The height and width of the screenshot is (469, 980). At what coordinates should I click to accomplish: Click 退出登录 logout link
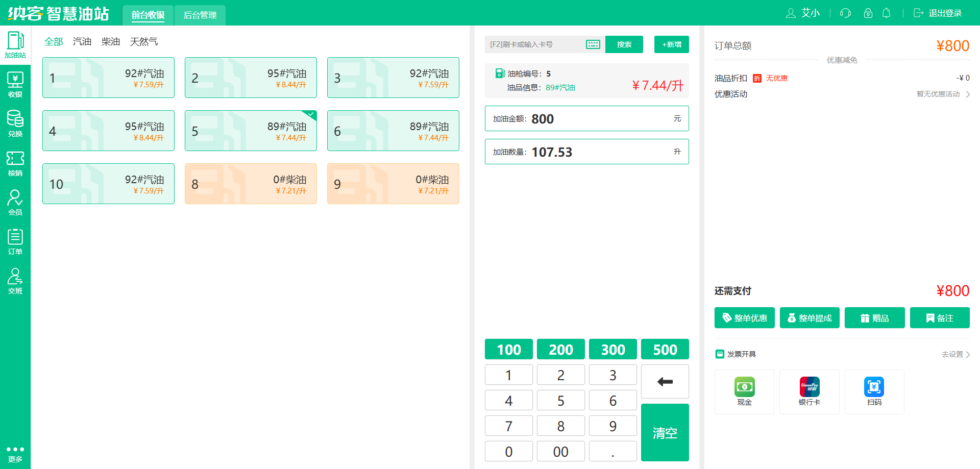coord(938,13)
